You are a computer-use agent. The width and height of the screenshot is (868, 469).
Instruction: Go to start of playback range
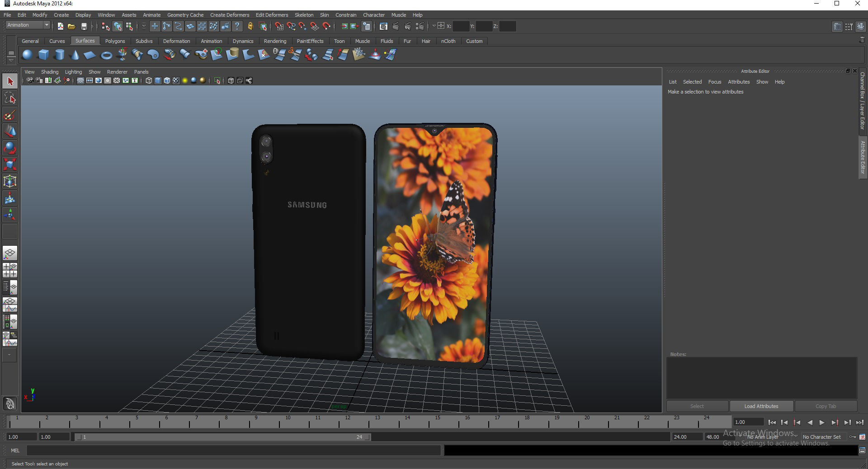pos(772,422)
